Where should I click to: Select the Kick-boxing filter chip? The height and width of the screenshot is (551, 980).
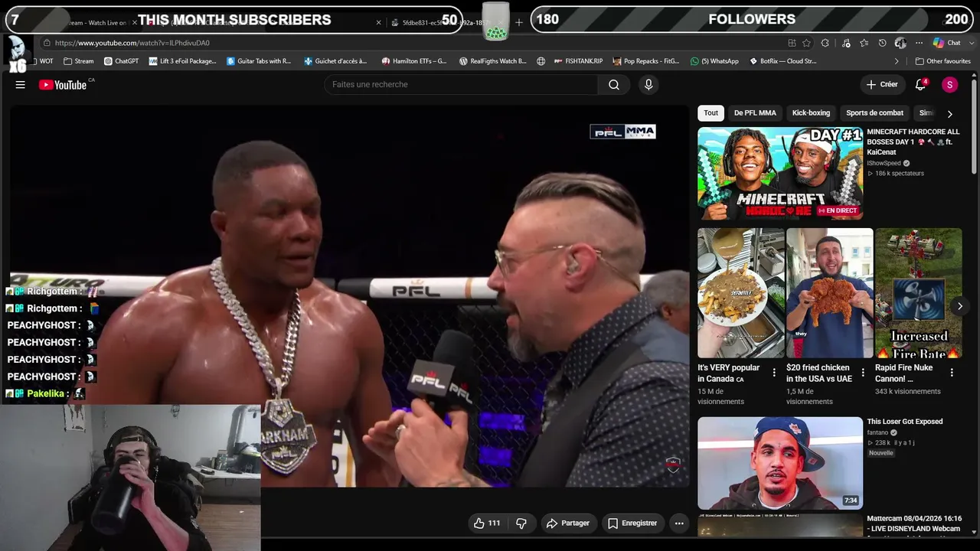811,113
